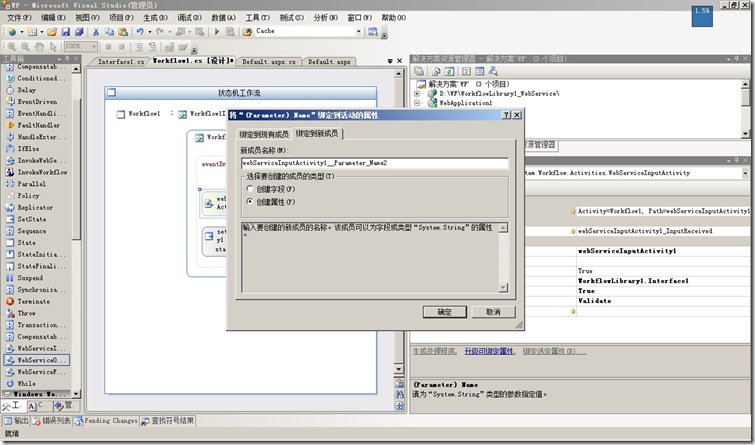Click the green Start Debugging play icon
The width and height of the screenshot is (755, 445).
pos(217,32)
